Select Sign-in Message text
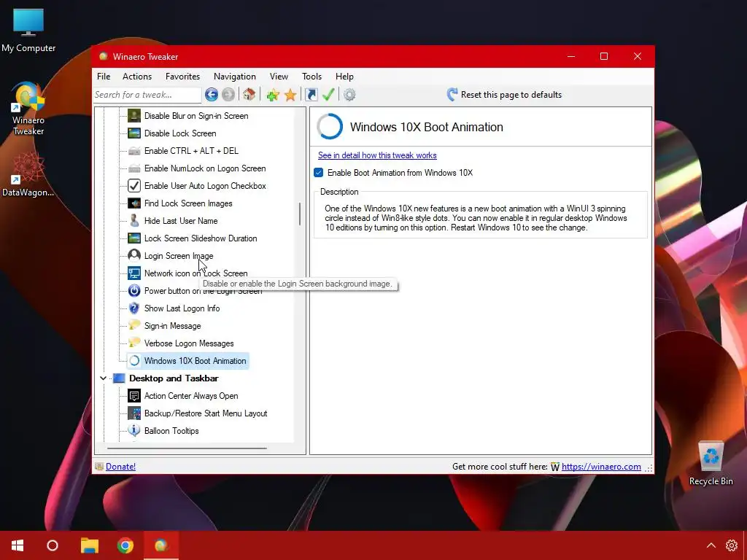This screenshot has height=560, width=747. pyautogui.click(x=172, y=326)
